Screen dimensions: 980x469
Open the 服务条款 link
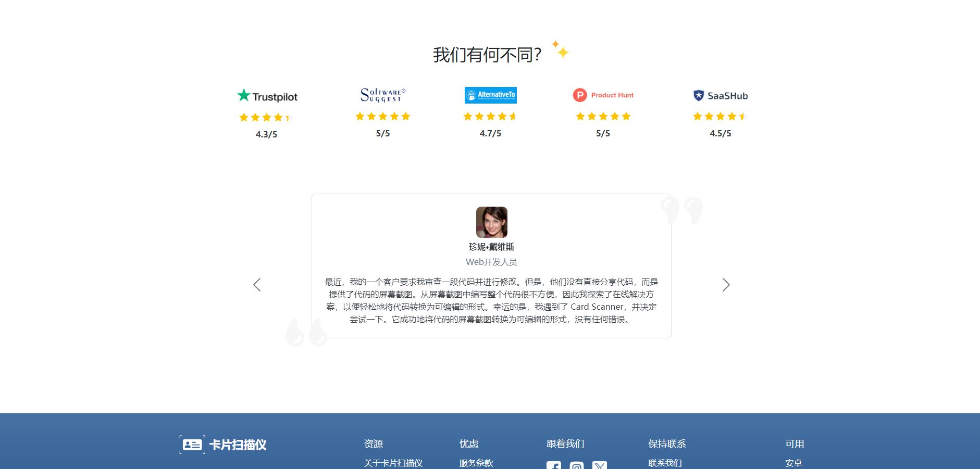[x=476, y=463]
